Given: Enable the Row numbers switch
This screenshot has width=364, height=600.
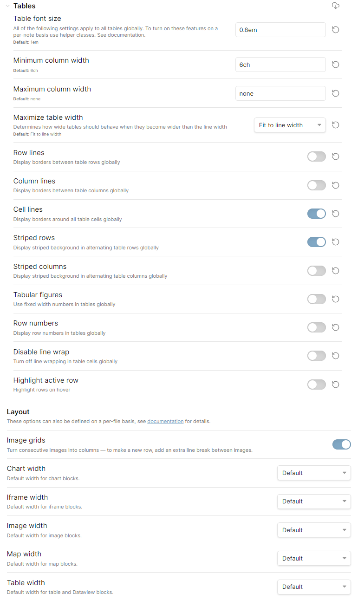Looking at the screenshot, I should point(317,327).
